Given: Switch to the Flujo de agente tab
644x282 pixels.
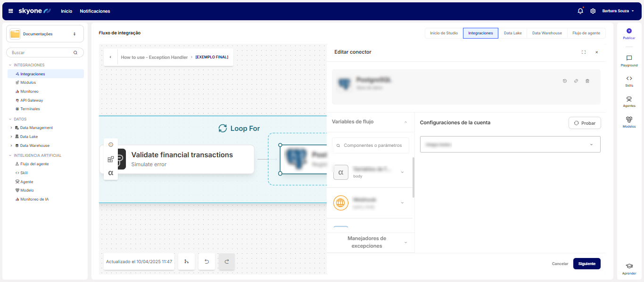Looking at the screenshot, I should (x=586, y=33).
